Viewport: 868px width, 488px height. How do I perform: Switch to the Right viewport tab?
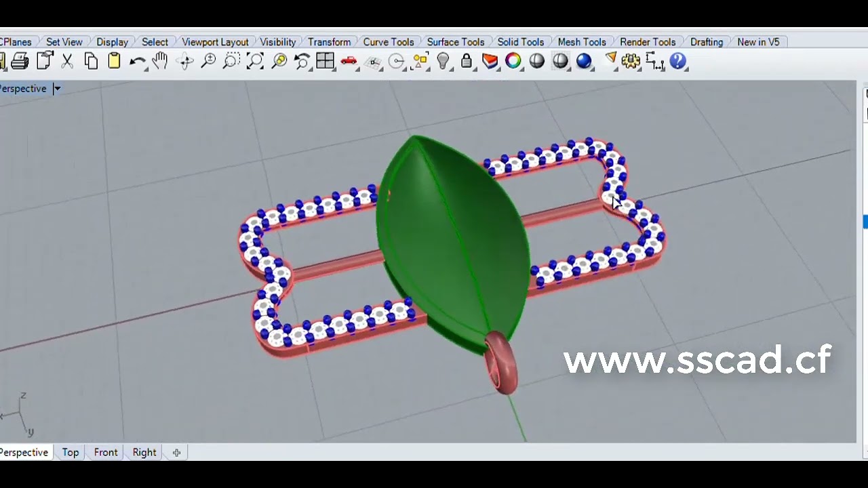tap(144, 452)
